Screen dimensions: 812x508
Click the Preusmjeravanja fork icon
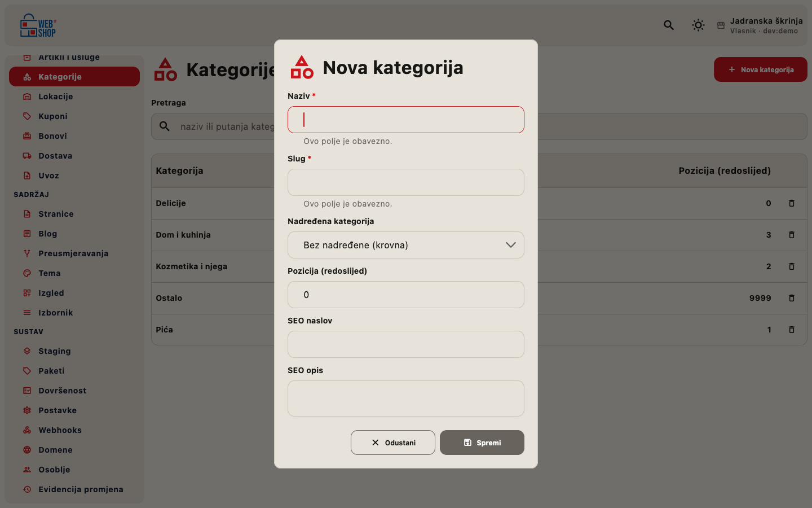pos(27,253)
